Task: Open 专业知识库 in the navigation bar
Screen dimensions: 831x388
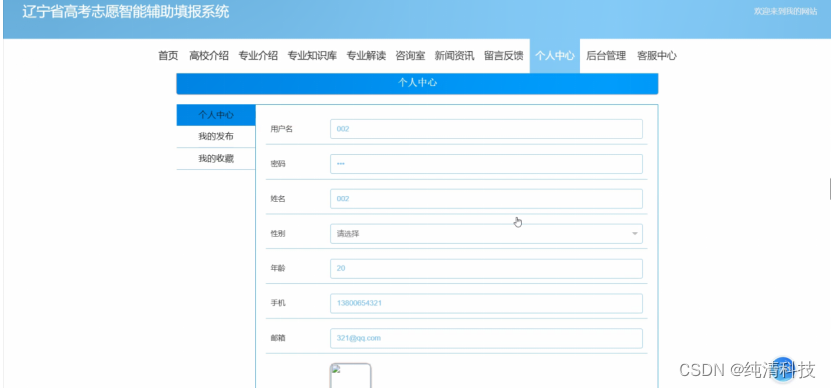Action: pyautogui.click(x=312, y=56)
